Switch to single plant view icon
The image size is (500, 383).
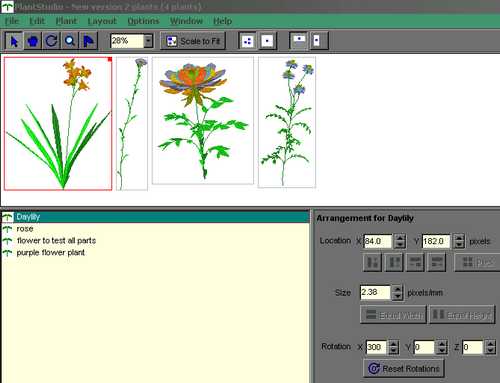tap(267, 41)
